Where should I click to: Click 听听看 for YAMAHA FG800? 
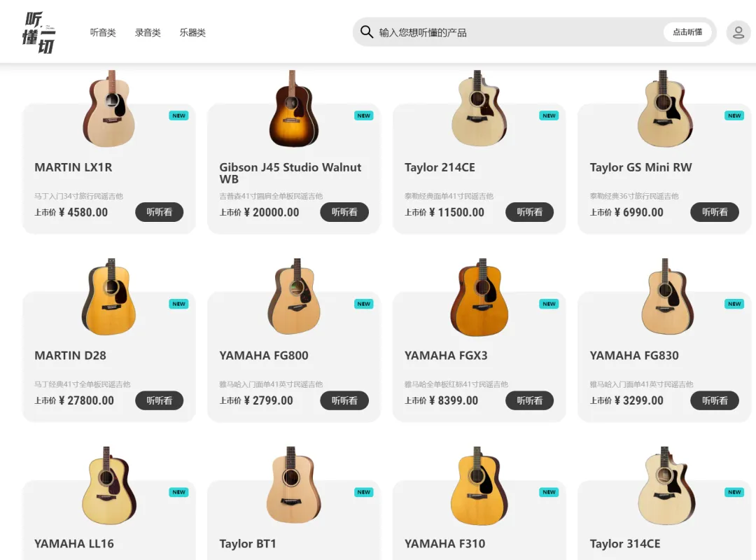(x=344, y=400)
